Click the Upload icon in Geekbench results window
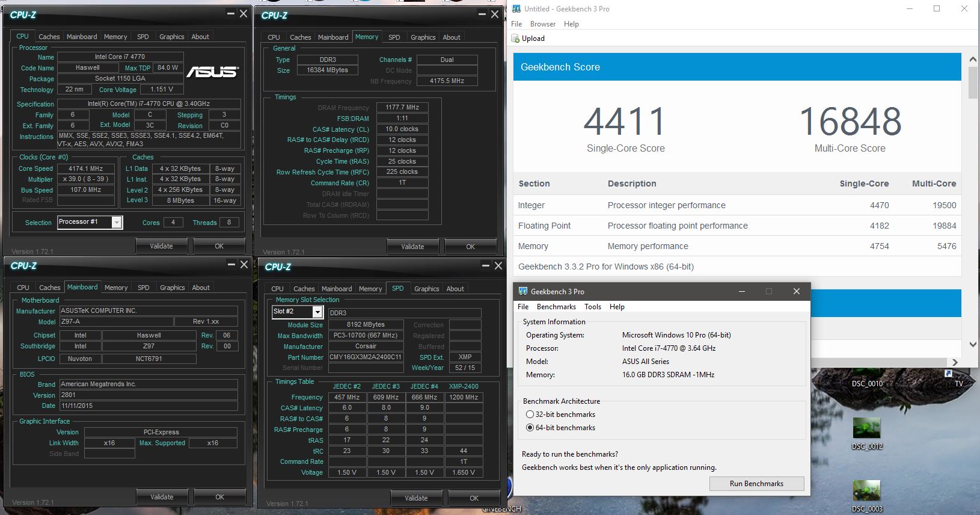Image resolution: width=980 pixels, height=515 pixels. point(515,39)
